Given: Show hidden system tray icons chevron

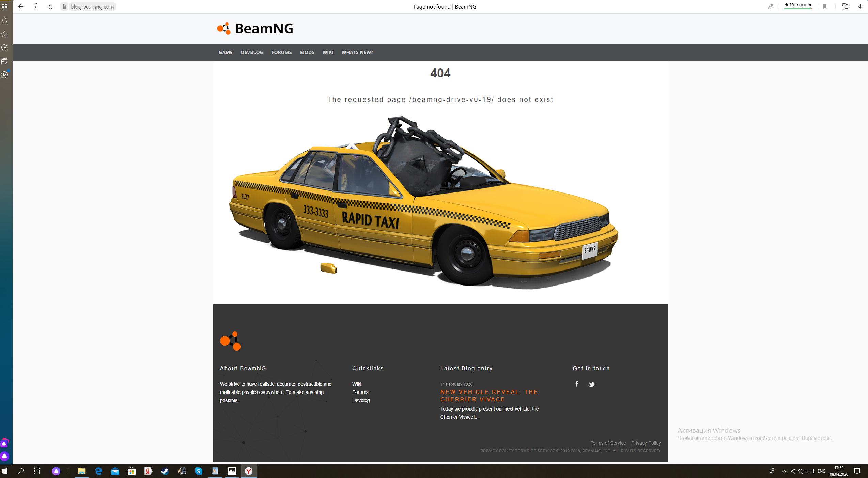Looking at the screenshot, I should [784, 471].
